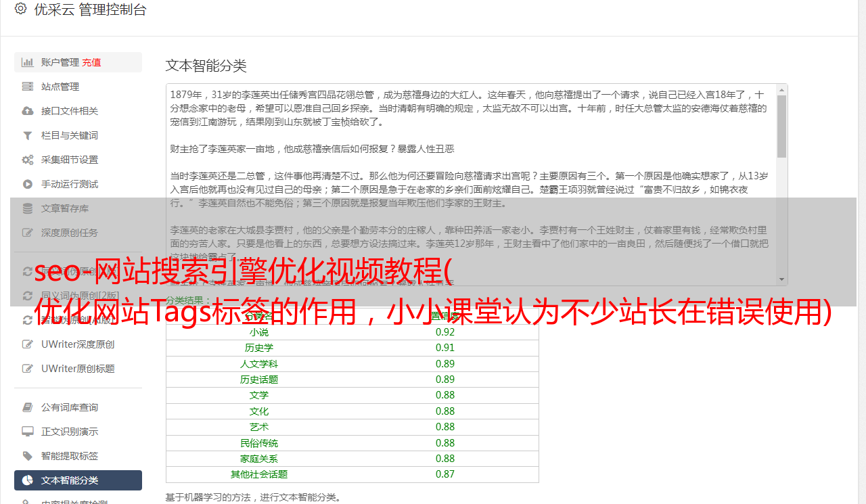The height and width of the screenshot is (504, 866).
Task: Click the gears icon for 采集细节设置
Action: pos(28,160)
